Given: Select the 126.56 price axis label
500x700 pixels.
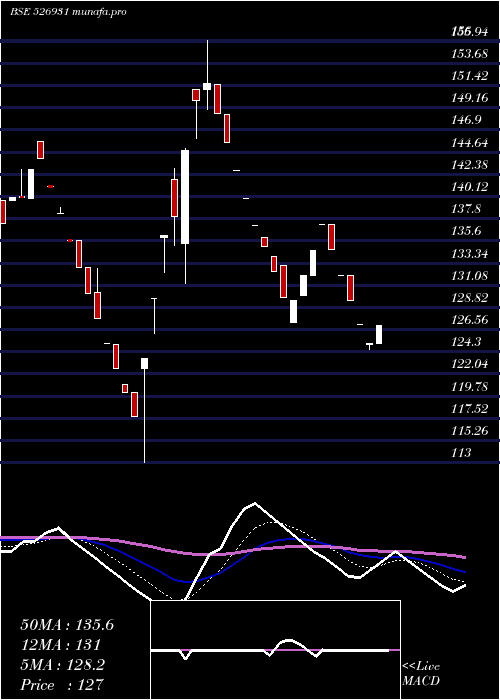Looking at the screenshot, I should pos(469,320).
